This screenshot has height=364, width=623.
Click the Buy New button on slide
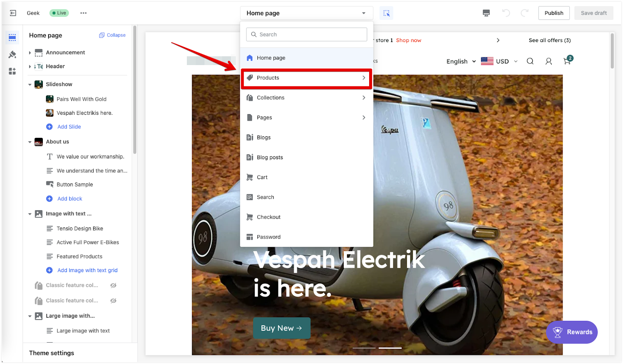pos(282,328)
